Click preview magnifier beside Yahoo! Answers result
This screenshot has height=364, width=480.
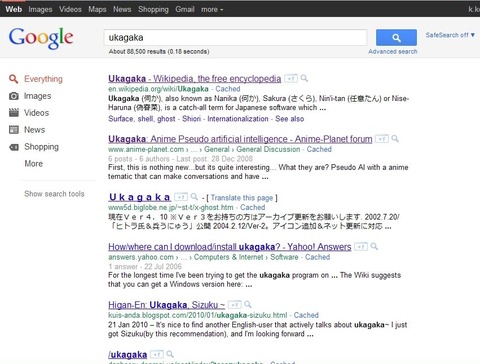pyautogui.click(x=374, y=247)
